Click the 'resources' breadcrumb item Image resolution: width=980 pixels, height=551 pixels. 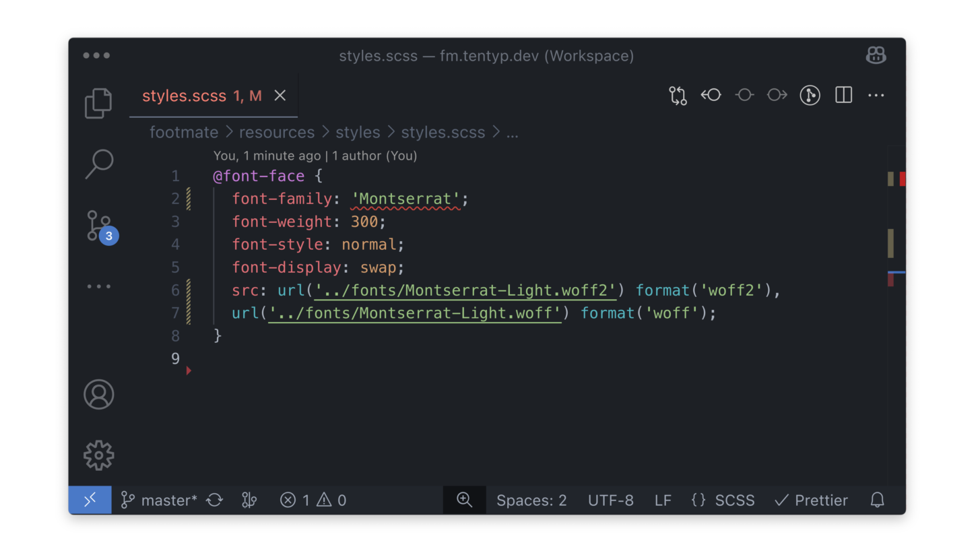[277, 132]
